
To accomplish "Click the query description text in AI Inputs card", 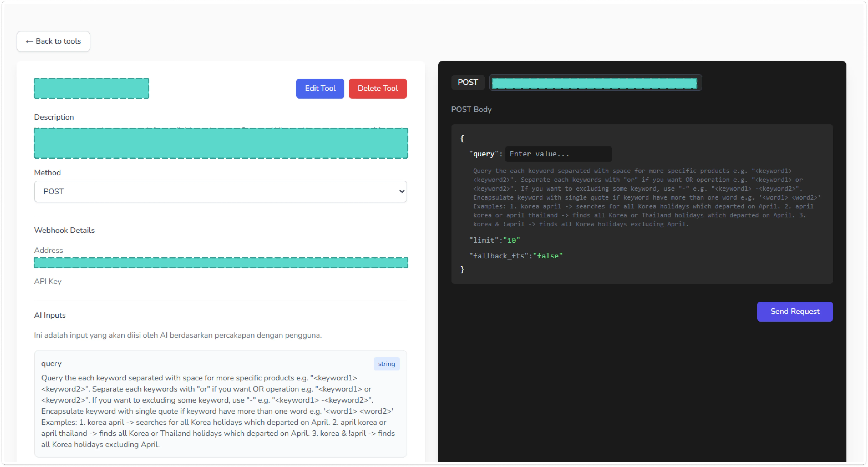I will tap(218, 411).
